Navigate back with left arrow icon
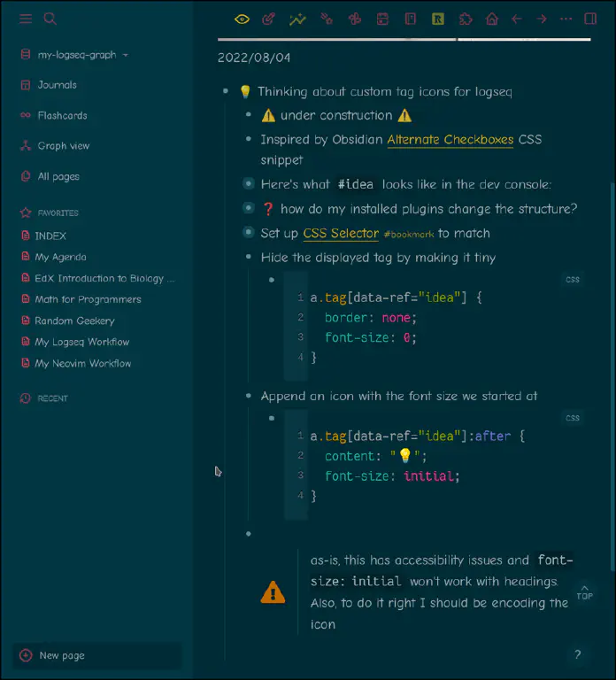 (x=517, y=19)
